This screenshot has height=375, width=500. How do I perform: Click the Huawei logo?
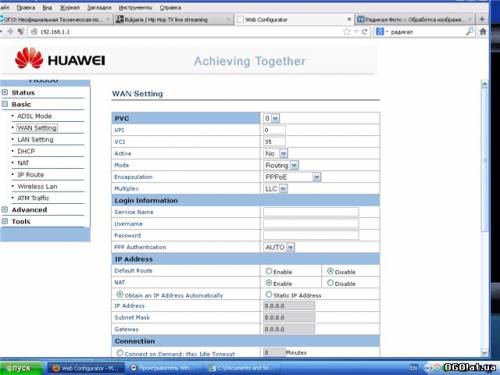pyautogui.click(x=60, y=59)
